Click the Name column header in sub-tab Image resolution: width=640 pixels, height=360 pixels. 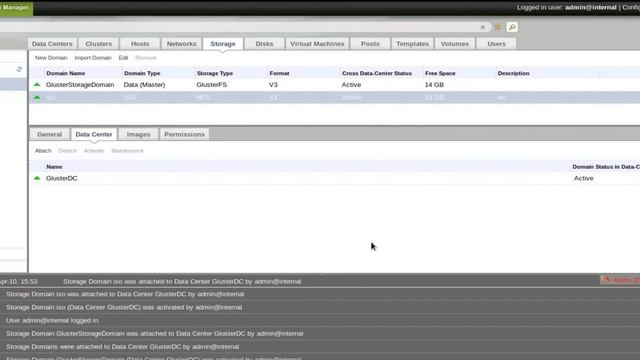pyautogui.click(x=54, y=167)
